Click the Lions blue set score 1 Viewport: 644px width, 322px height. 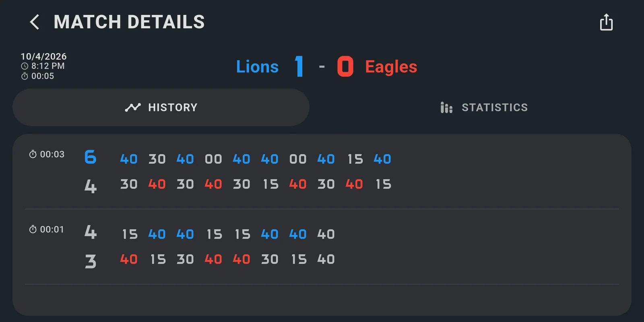[299, 66]
